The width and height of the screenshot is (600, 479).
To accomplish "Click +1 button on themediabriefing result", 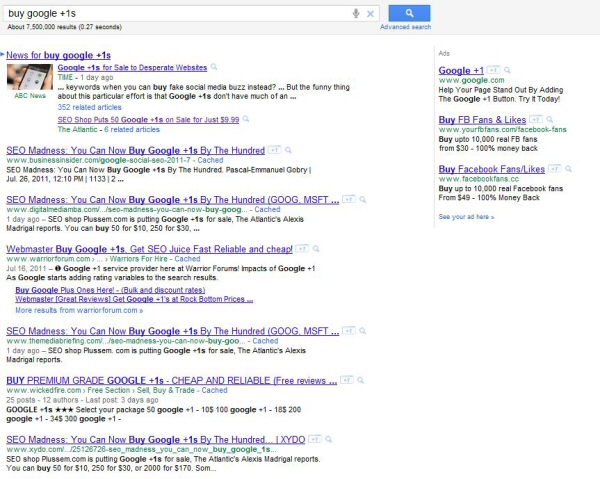I will [x=349, y=330].
